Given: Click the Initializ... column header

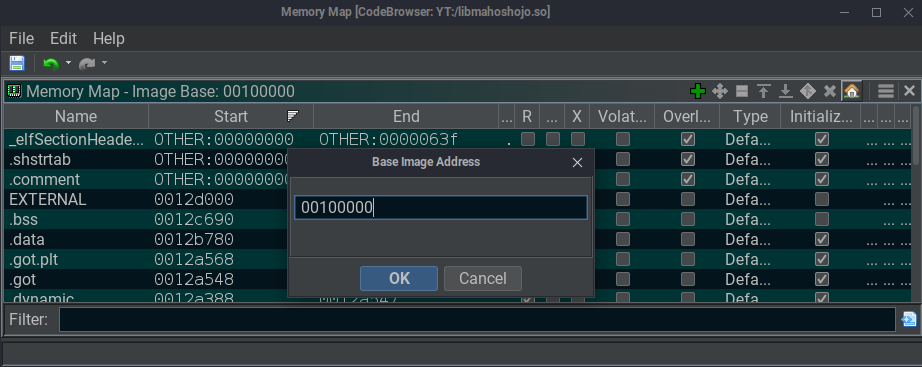Looking at the screenshot, I should pos(821,116).
